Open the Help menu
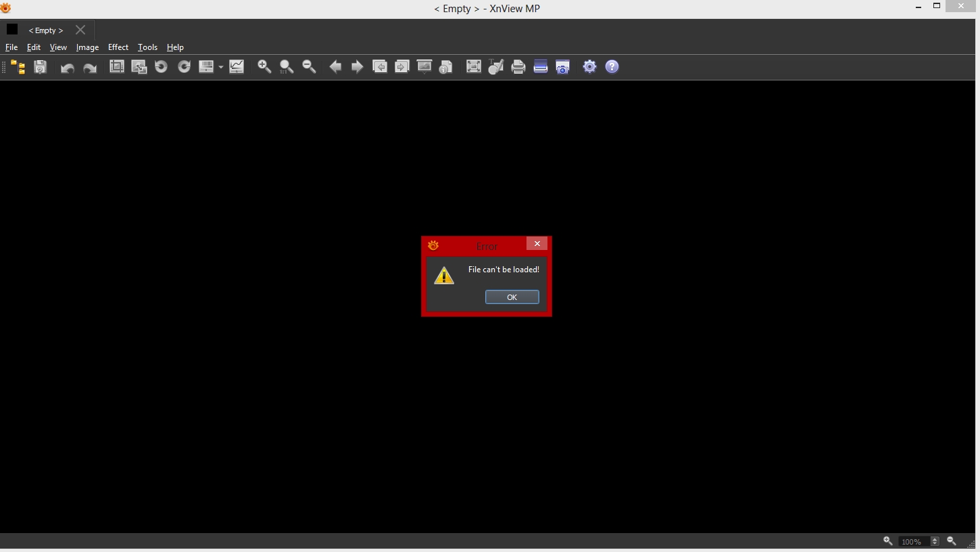 175,47
